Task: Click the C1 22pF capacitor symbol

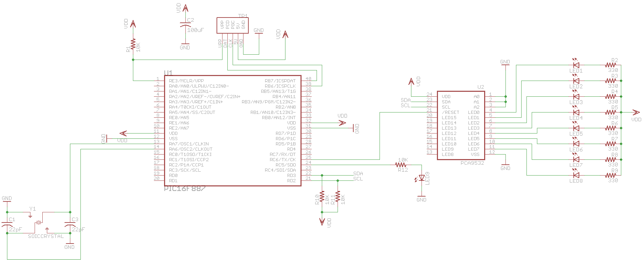Action: tap(7, 224)
